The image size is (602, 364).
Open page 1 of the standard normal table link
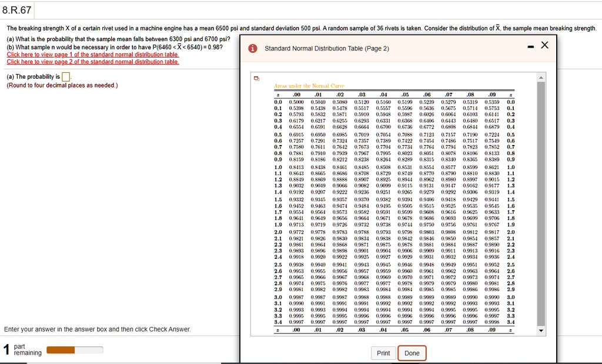[92, 55]
